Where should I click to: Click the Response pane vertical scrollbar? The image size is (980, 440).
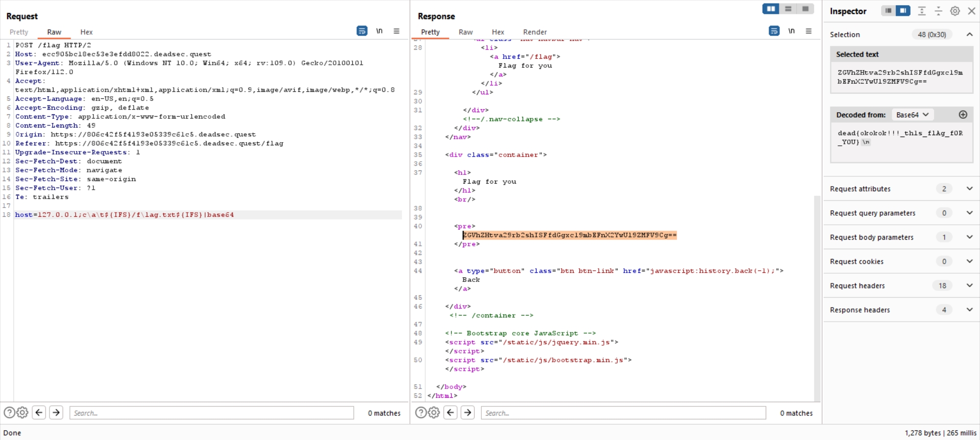point(817,298)
